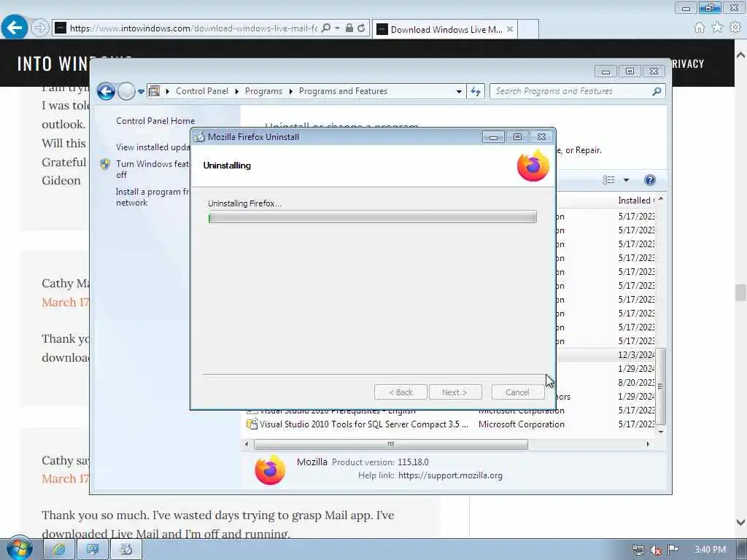Refresh the page in Internet Explorer
This screenshot has width=747, height=560.
[361, 28]
